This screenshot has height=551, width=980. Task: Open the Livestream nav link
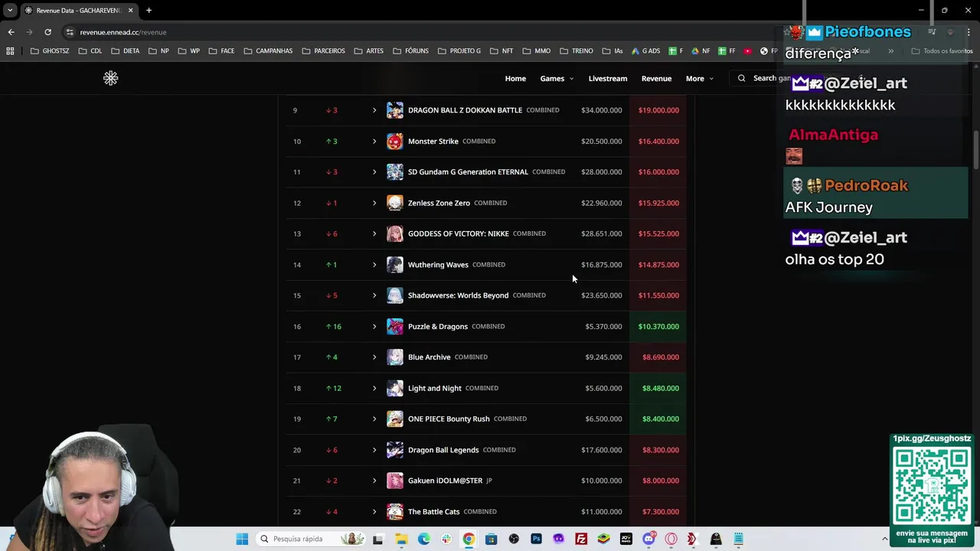pyautogui.click(x=608, y=78)
